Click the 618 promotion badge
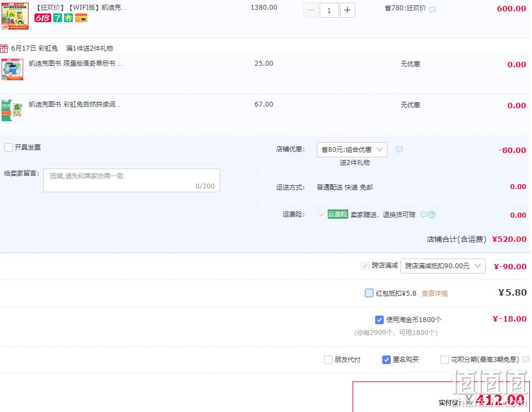The image size is (532, 412). tap(43, 18)
